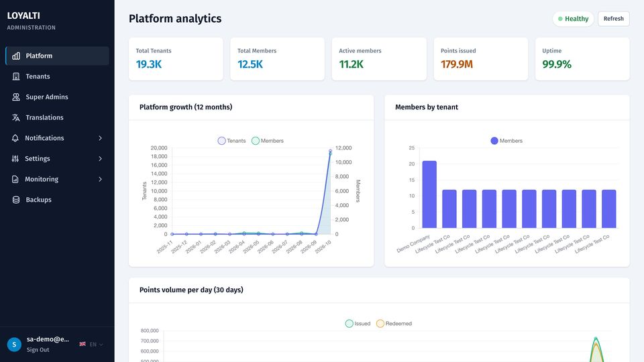The image size is (644, 362).
Task: Open the Backups section
Action: tap(57, 200)
